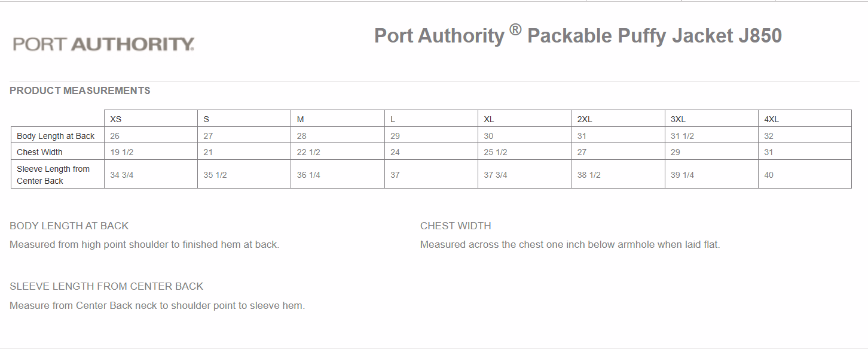Click the S sleeve length cell 35 1/2
The height and width of the screenshot is (349, 868).
pyautogui.click(x=215, y=175)
